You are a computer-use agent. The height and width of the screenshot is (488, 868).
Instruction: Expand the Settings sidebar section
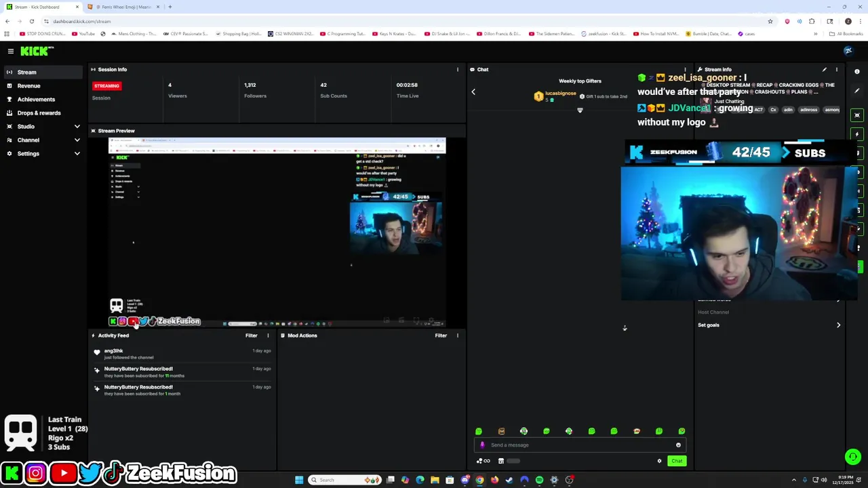[x=43, y=153]
